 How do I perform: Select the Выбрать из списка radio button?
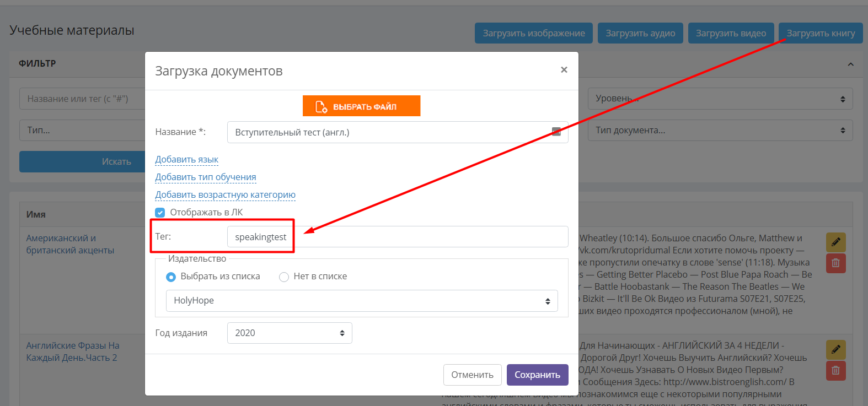(171, 277)
